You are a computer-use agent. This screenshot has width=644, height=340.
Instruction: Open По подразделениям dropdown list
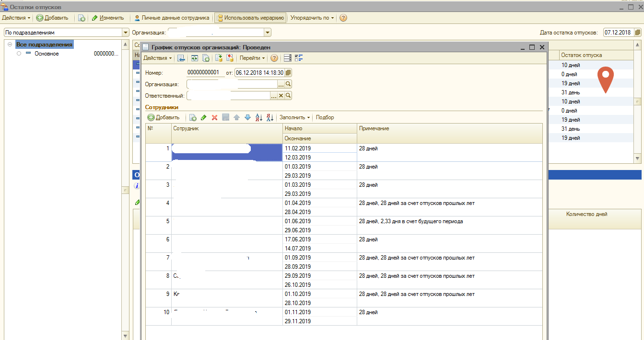point(126,33)
